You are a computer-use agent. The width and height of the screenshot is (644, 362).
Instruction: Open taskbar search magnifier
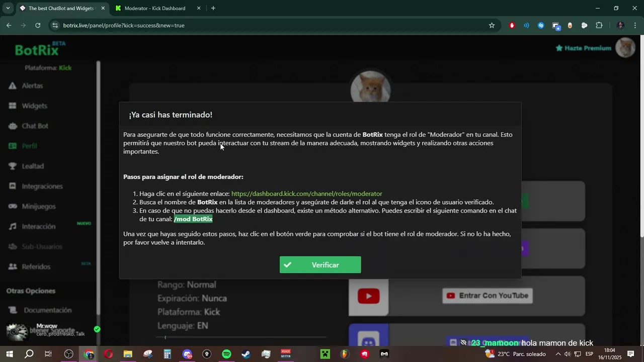(29, 354)
